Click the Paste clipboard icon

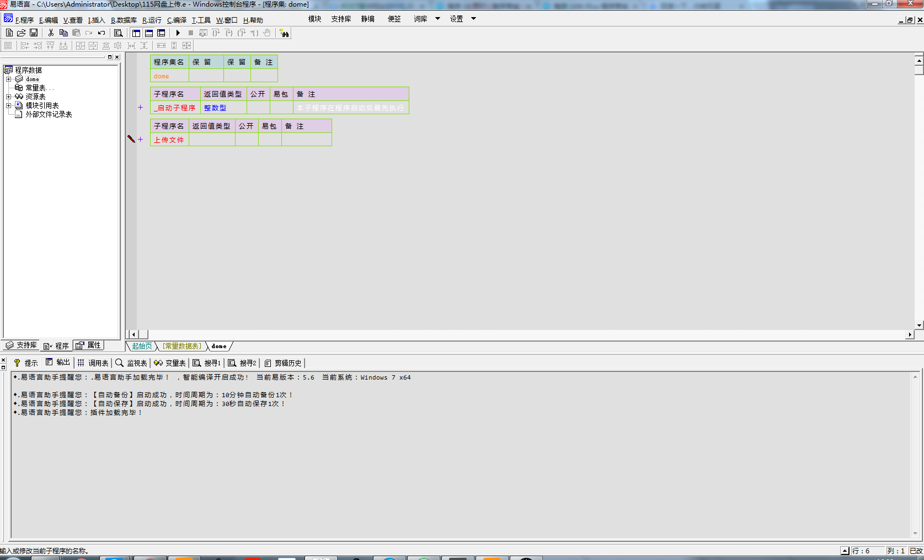pyautogui.click(x=76, y=33)
